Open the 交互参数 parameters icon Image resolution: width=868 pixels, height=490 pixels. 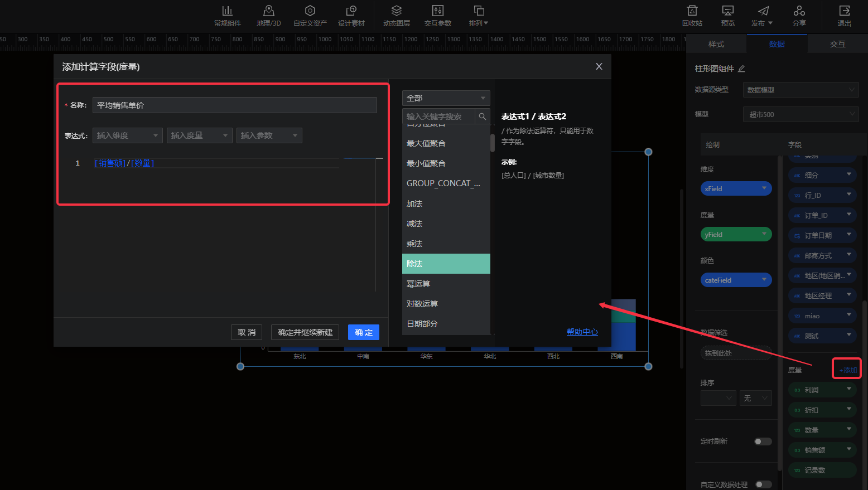click(438, 11)
